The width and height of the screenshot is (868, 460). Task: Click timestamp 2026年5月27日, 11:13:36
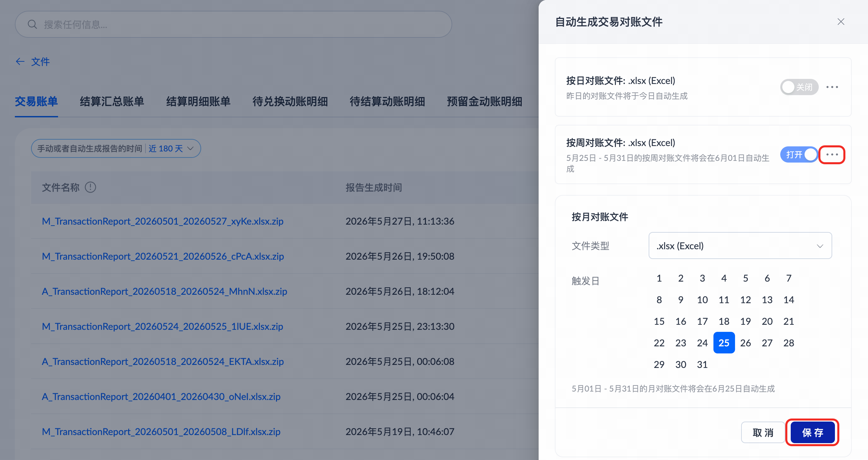[x=400, y=221]
